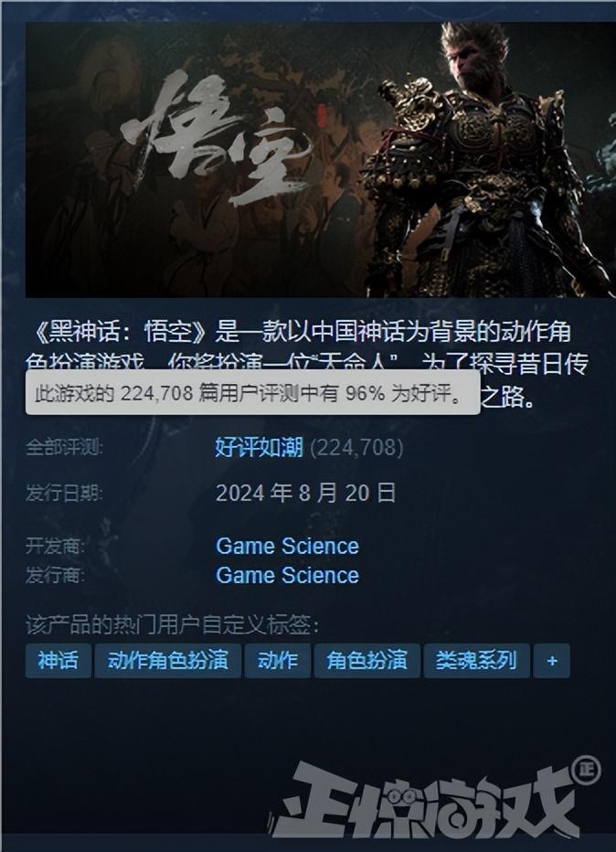616x852 pixels.
Task: Expand more tags with the plus button
Action: 551,661
